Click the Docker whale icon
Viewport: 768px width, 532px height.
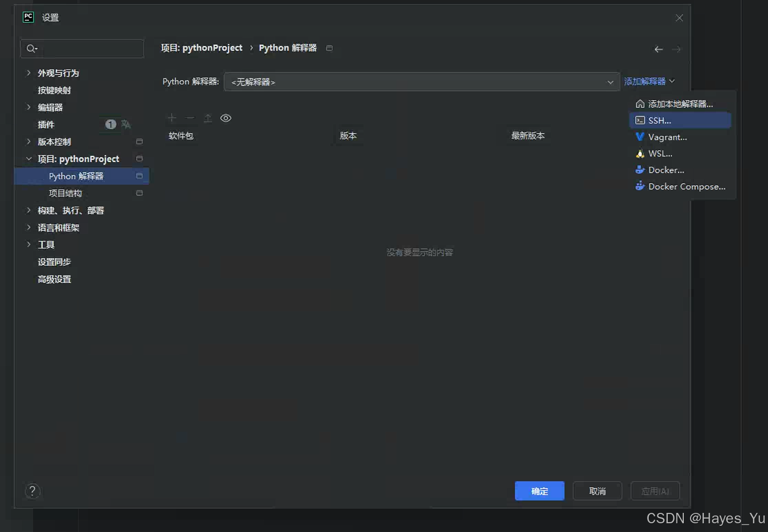pyautogui.click(x=640, y=170)
